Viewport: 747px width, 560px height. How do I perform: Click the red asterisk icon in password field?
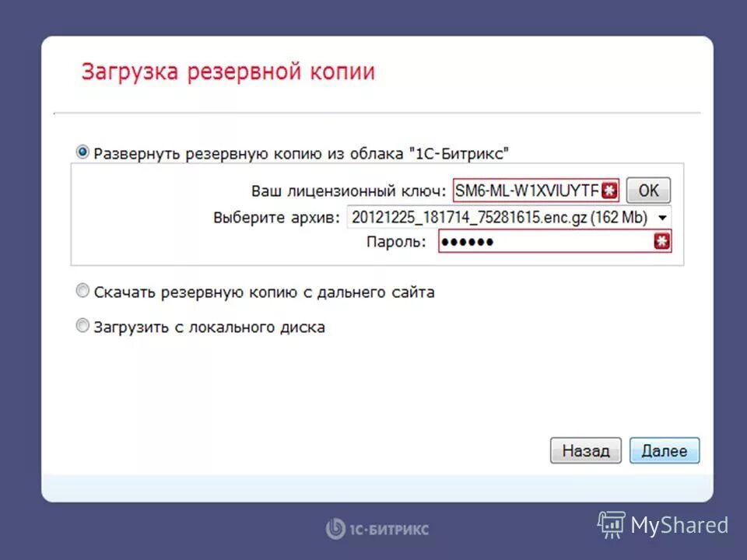(x=661, y=241)
